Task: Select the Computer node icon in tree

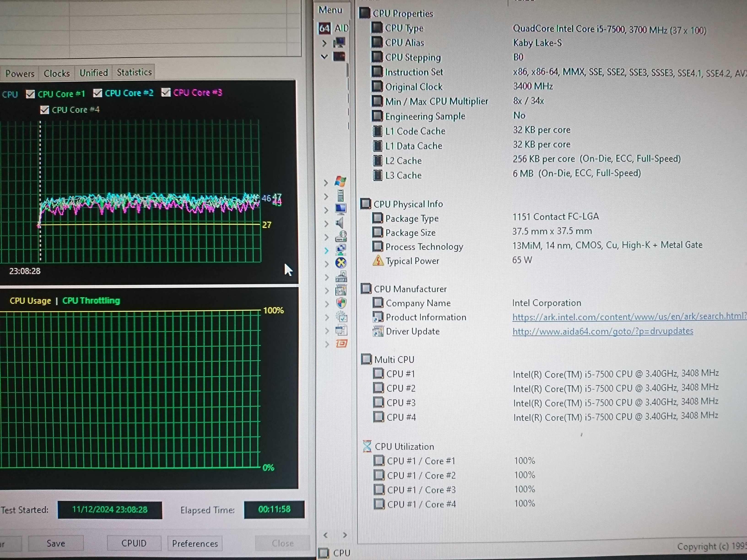Action: [x=339, y=43]
